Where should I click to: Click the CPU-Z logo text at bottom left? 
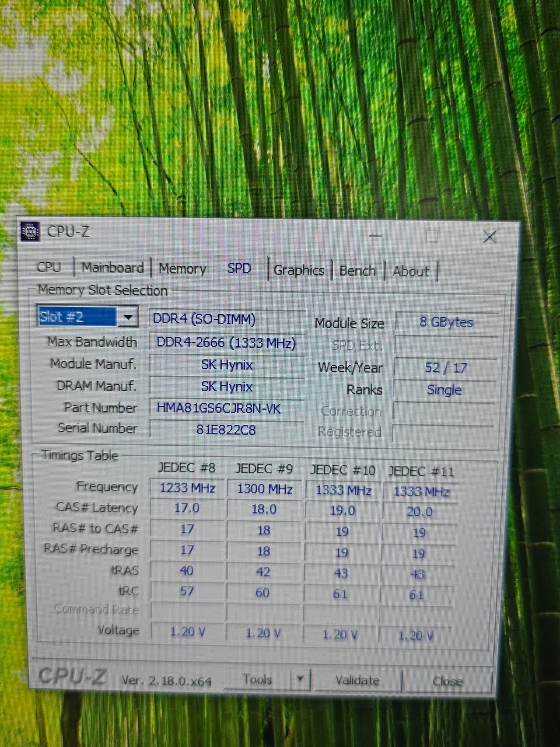coord(72,676)
